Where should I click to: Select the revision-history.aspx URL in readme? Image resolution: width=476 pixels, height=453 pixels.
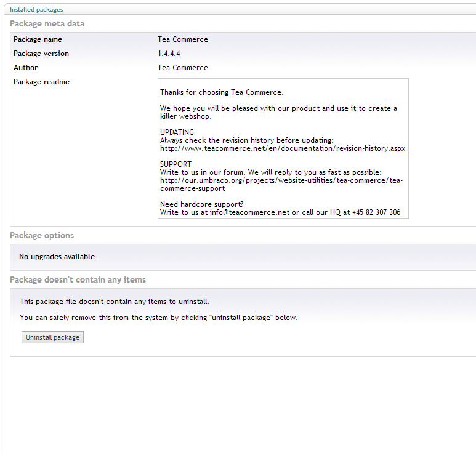283,148
